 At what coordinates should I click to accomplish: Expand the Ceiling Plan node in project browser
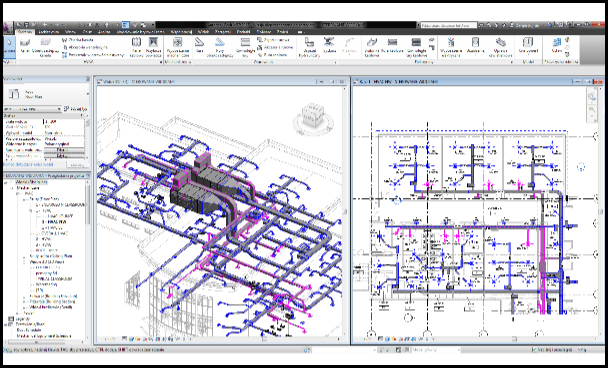[x=24, y=256]
